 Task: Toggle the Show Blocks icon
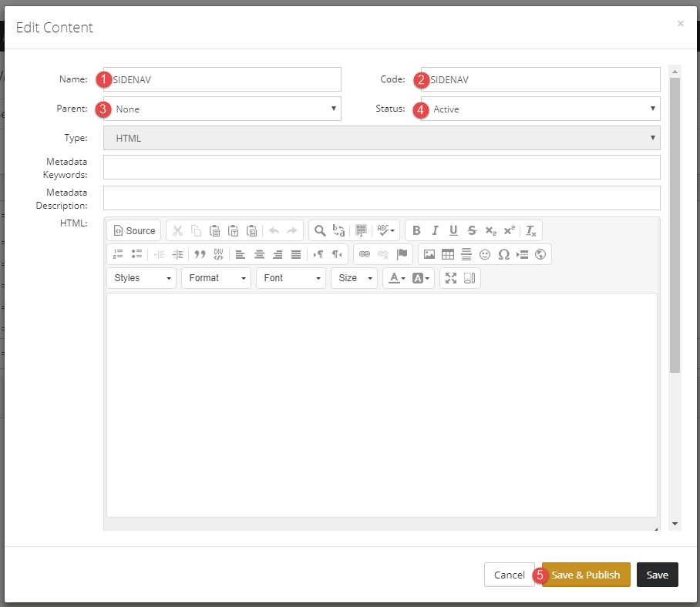coord(469,278)
